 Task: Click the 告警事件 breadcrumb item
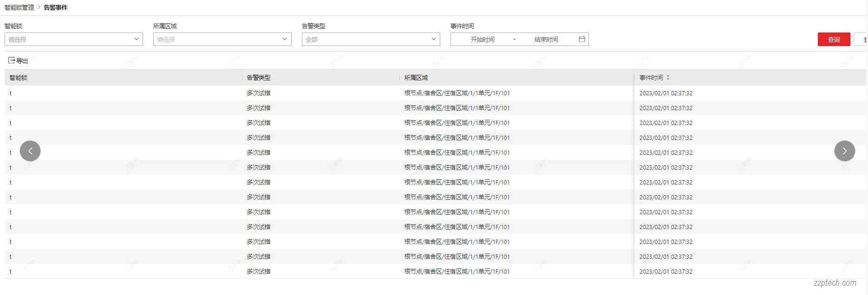(x=56, y=7)
